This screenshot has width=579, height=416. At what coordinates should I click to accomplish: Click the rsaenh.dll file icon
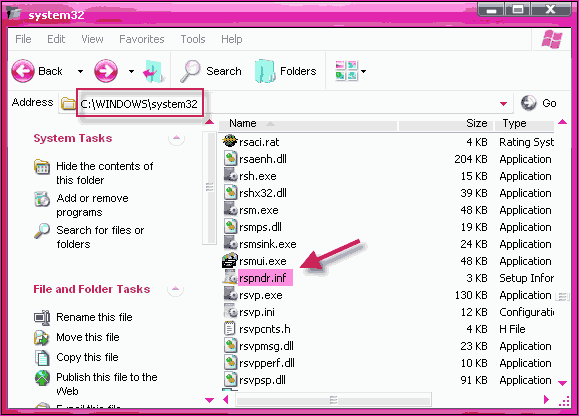(x=230, y=159)
